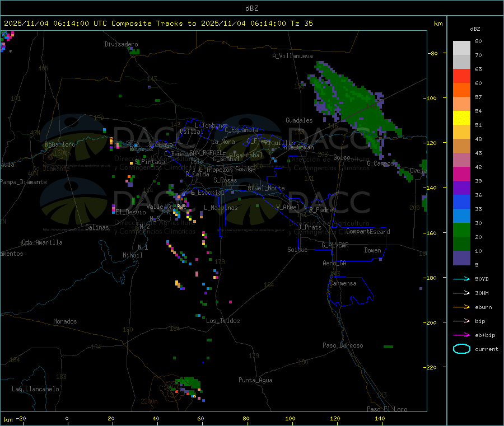Screen dimensions: 504x426
Task: Click the Punta_Agua place label
Action: click(255, 381)
